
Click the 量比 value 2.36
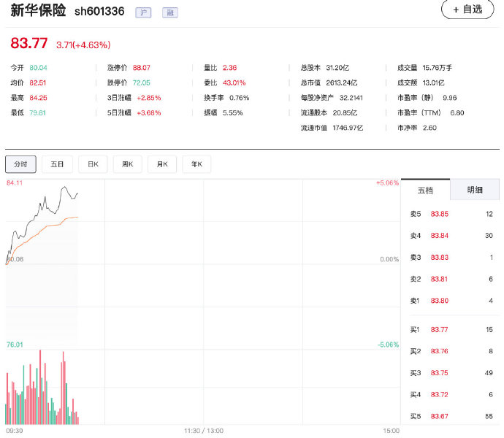coord(230,68)
